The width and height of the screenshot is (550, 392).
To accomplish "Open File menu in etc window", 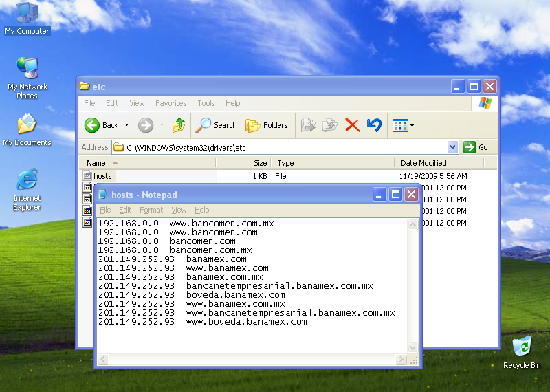I will [89, 103].
